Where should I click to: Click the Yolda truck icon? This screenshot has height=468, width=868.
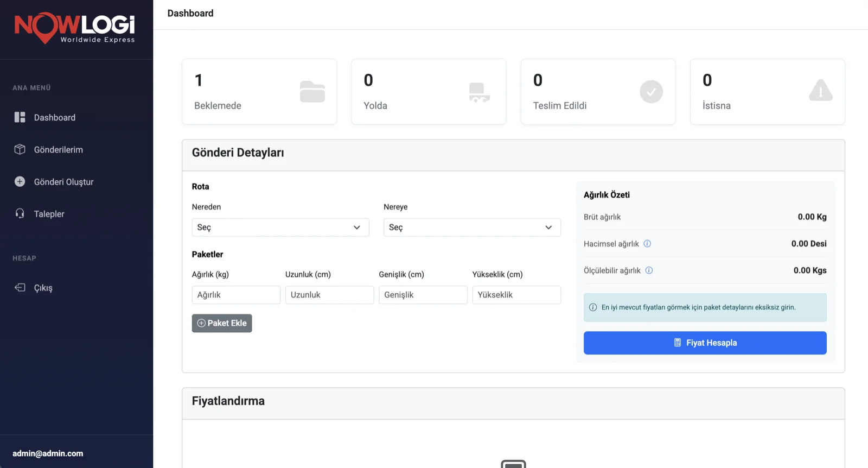click(x=480, y=92)
